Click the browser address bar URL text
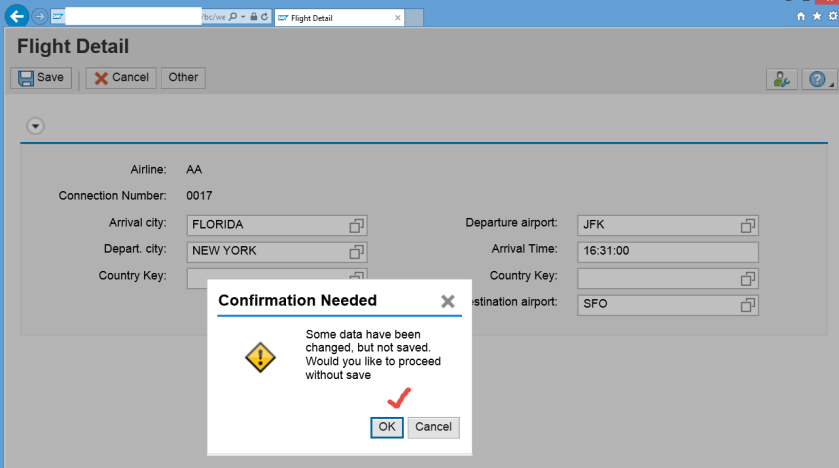Image resolution: width=839 pixels, height=468 pixels. (213, 17)
